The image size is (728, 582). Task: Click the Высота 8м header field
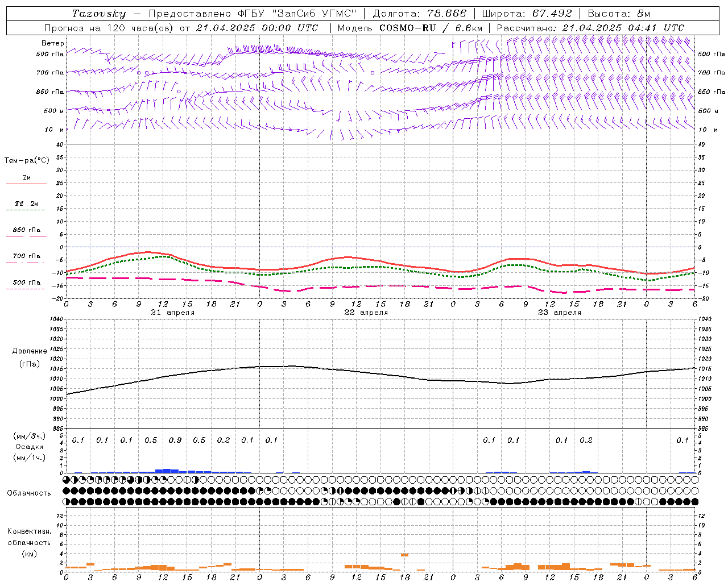click(x=619, y=14)
